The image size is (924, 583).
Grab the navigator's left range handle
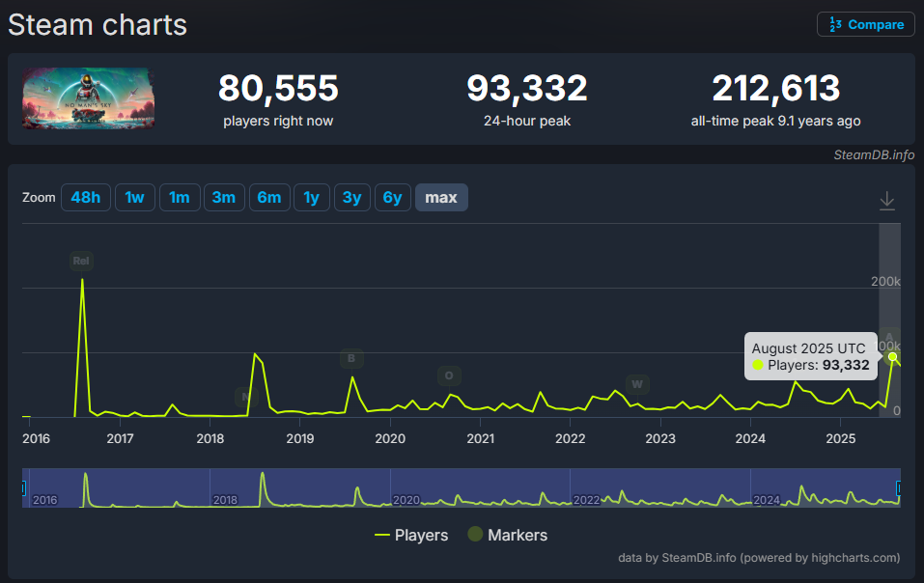coord(23,488)
